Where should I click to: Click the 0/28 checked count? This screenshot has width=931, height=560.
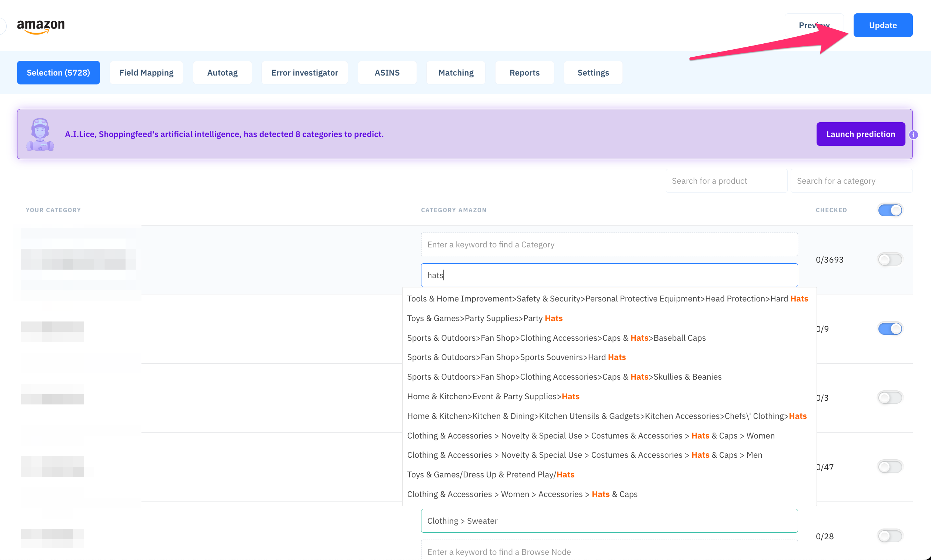point(825,536)
